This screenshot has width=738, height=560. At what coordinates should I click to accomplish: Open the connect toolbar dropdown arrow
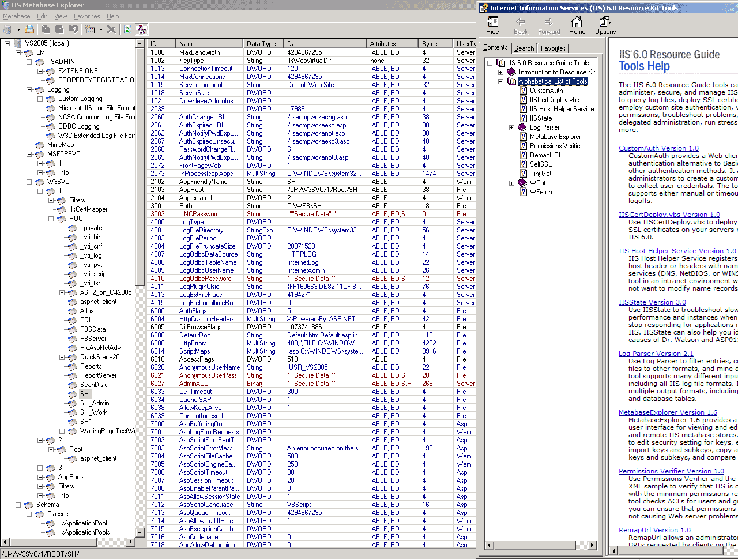point(18,29)
